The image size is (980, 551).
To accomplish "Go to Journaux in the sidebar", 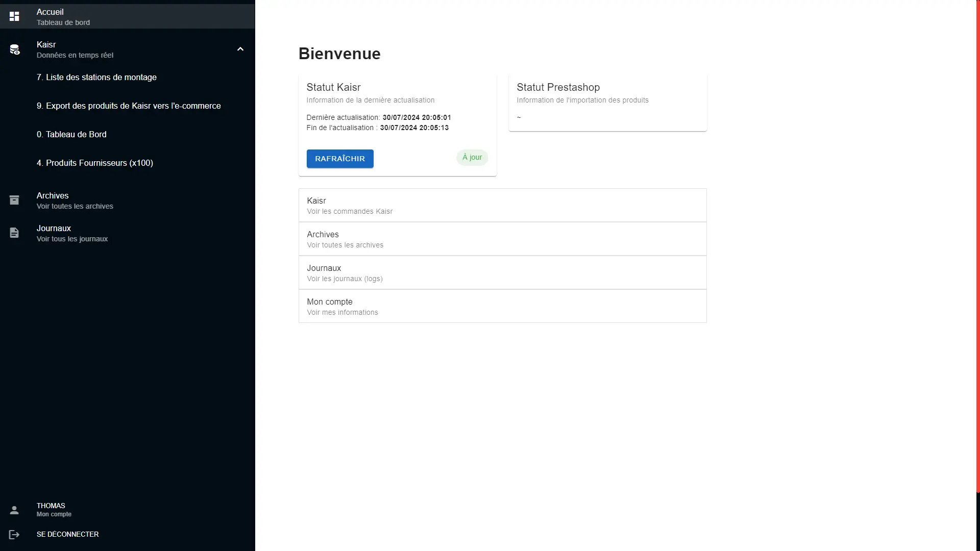I will [128, 233].
